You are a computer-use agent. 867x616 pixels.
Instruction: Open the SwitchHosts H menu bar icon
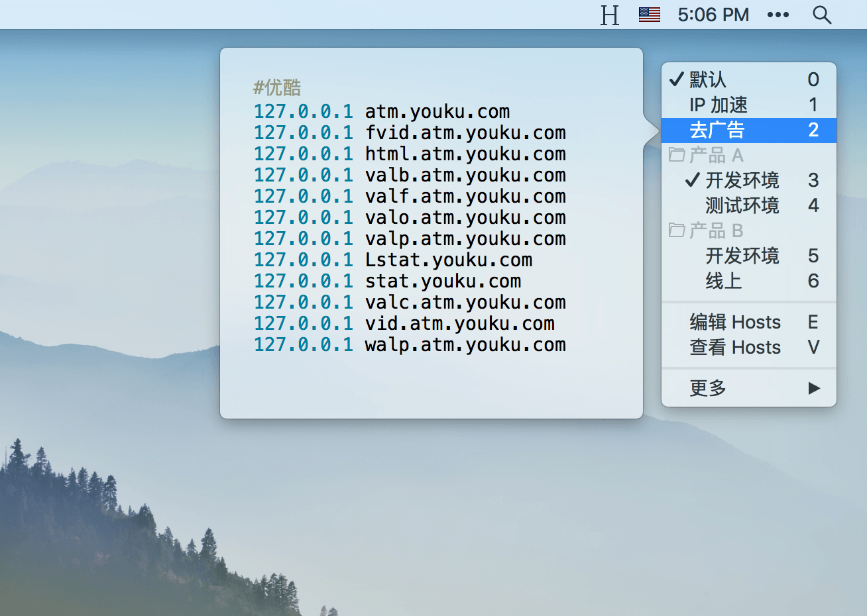pyautogui.click(x=609, y=15)
